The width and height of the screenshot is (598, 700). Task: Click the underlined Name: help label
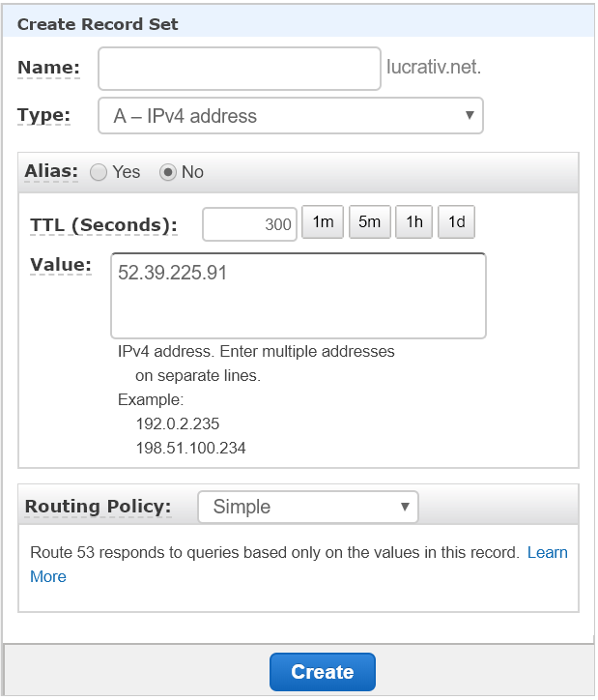(x=48, y=68)
